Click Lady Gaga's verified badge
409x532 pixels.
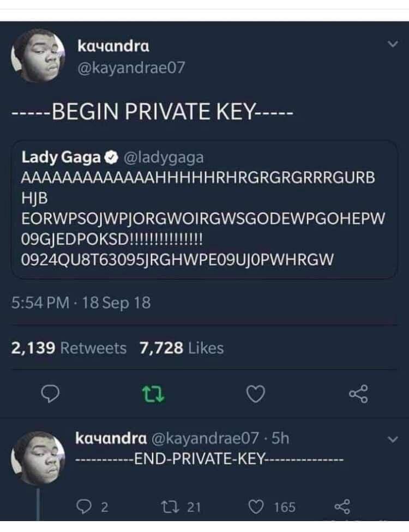click(112, 158)
